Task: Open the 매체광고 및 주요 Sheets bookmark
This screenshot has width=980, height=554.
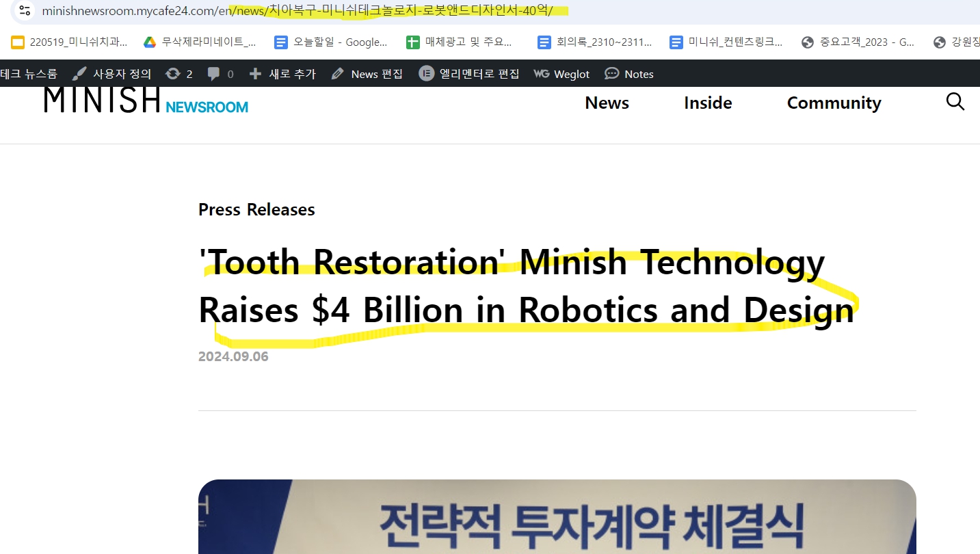Action: click(459, 42)
